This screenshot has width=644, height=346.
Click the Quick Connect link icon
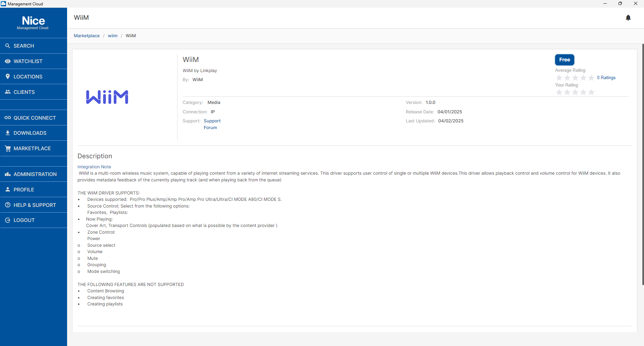tap(8, 118)
